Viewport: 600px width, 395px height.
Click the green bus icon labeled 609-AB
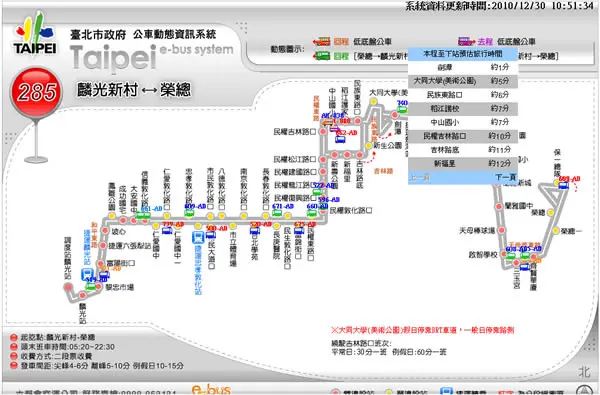pos(189,213)
